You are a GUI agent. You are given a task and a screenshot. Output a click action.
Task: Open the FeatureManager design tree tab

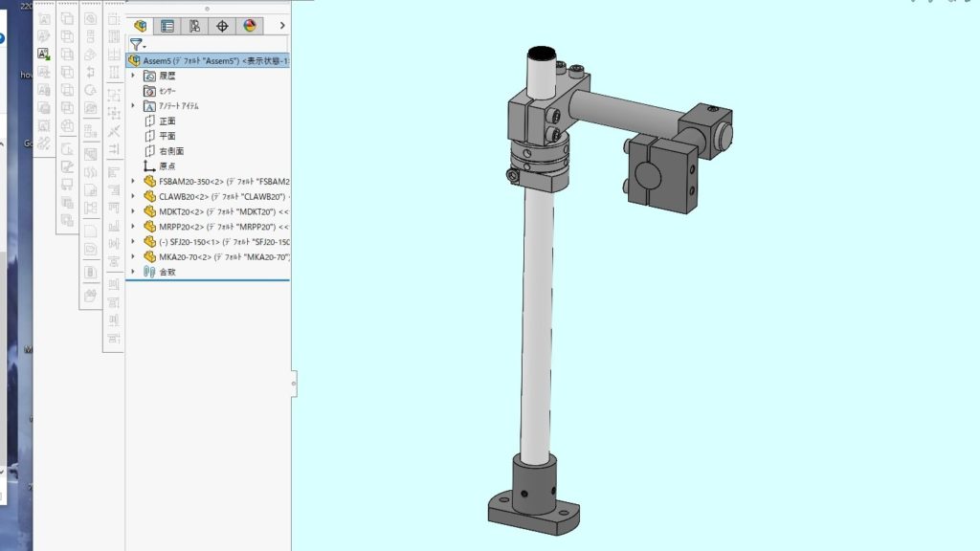[x=141, y=26]
